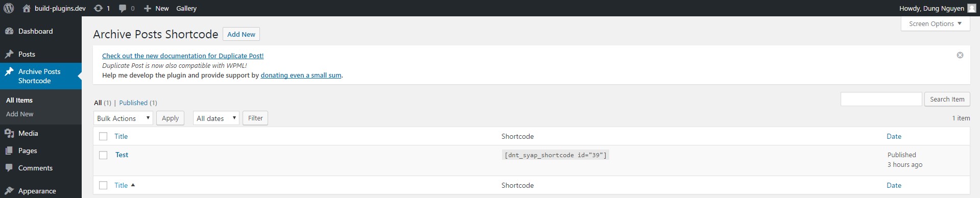Toggle the select-all checkbox in table footer
This screenshot has height=198, width=980.
pos(103,185)
